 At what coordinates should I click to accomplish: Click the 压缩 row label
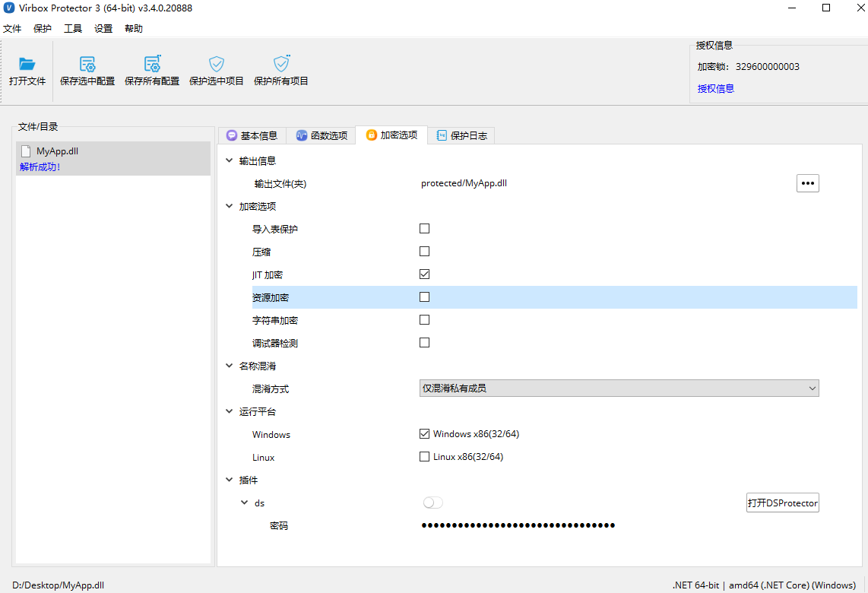[261, 252]
